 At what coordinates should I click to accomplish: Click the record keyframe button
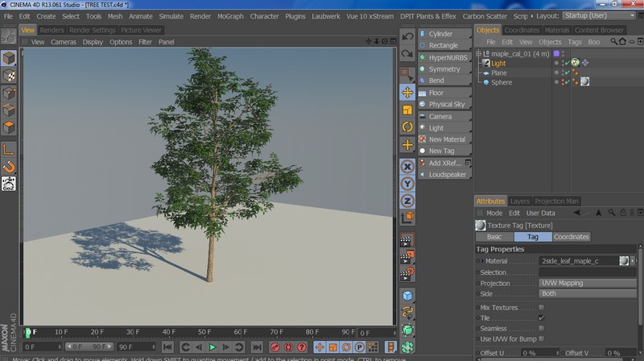[x=275, y=347]
